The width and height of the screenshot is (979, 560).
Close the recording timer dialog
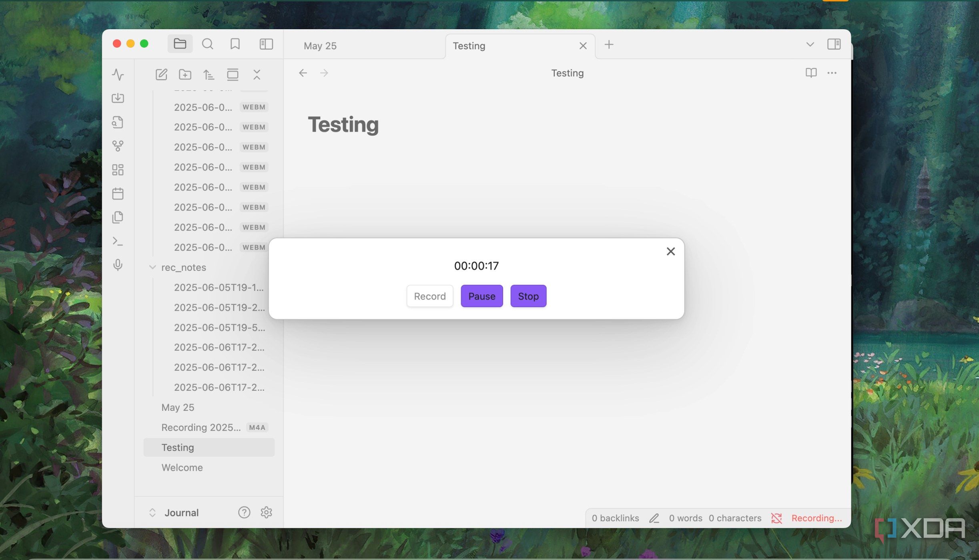click(x=671, y=251)
